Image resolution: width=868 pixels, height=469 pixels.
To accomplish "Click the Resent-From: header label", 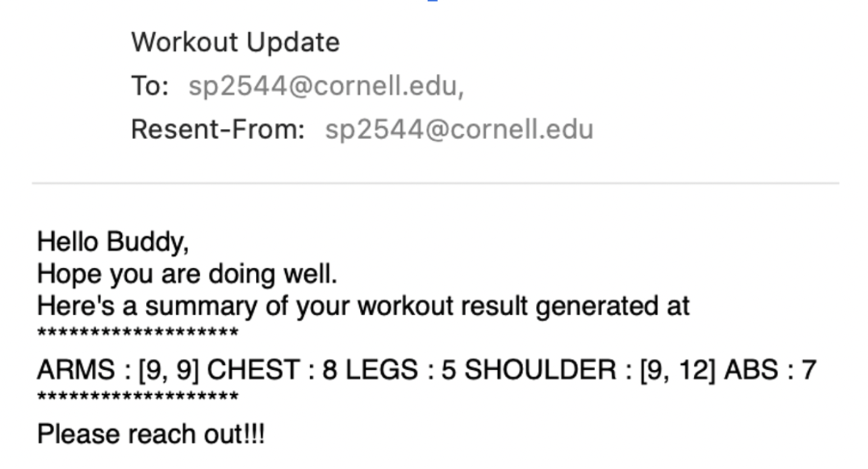I will 217,130.
